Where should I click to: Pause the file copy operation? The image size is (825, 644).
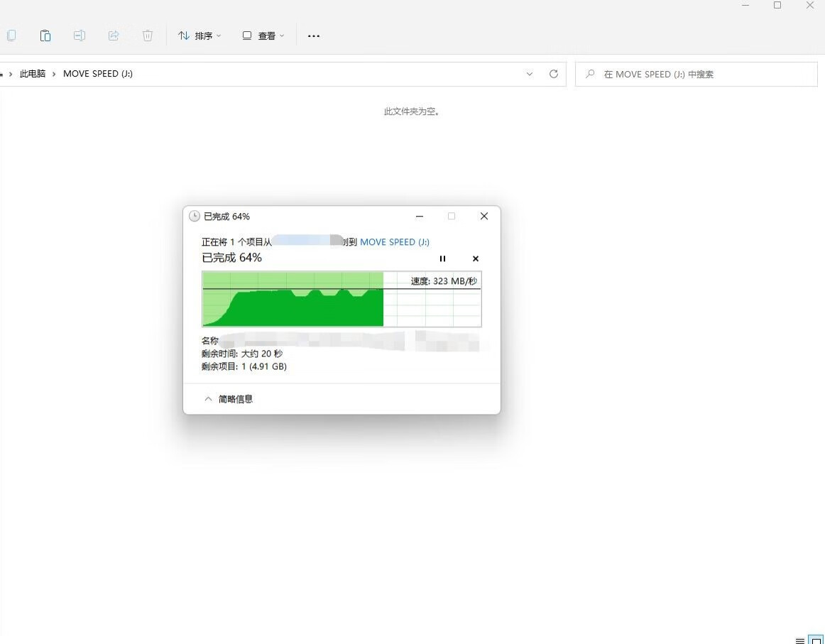pos(442,258)
